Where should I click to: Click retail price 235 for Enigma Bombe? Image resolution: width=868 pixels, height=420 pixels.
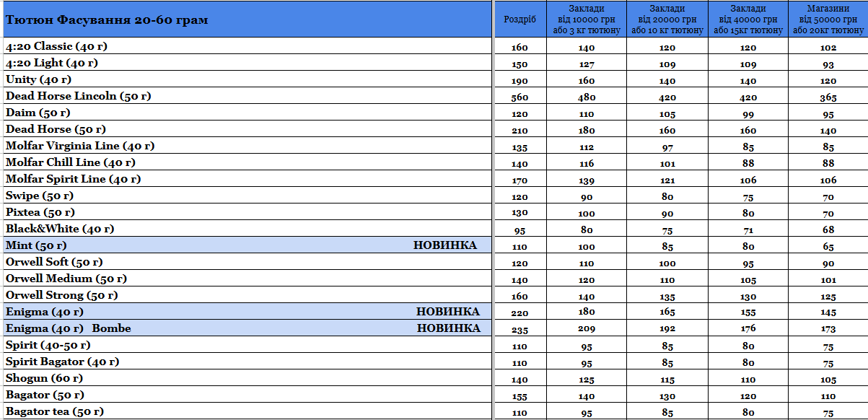click(x=520, y=330)
